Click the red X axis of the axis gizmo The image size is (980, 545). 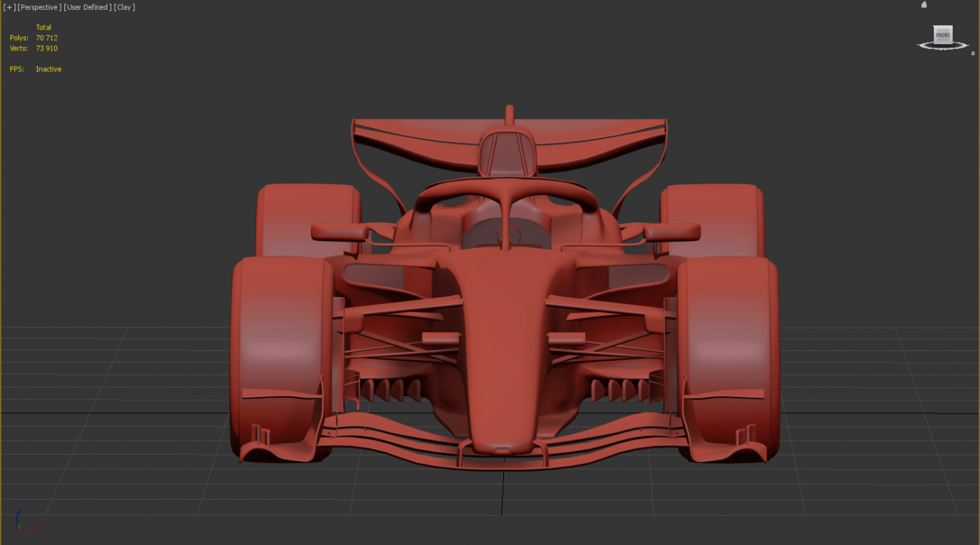29,528
